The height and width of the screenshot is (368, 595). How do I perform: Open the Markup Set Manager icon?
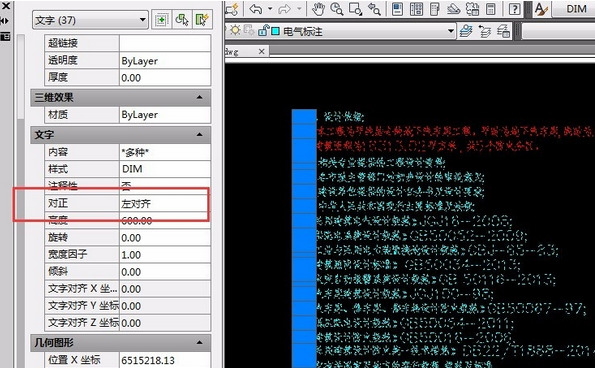coord(472,9)
